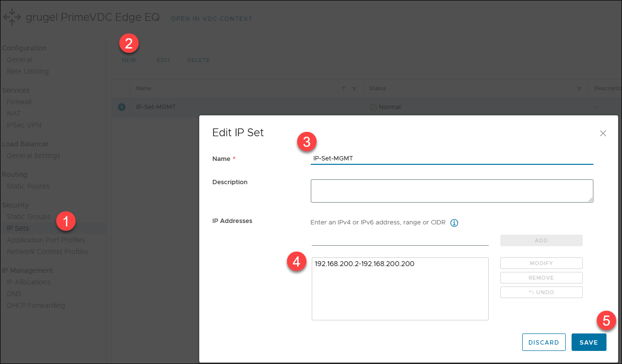Navigate to DHCP Forwarding

point(35,305)
